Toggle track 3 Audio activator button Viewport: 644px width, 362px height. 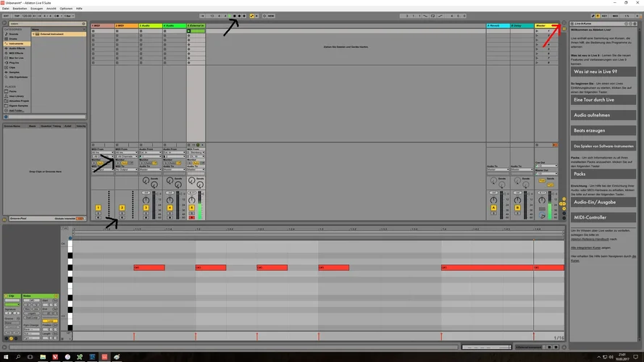(146, 208)
